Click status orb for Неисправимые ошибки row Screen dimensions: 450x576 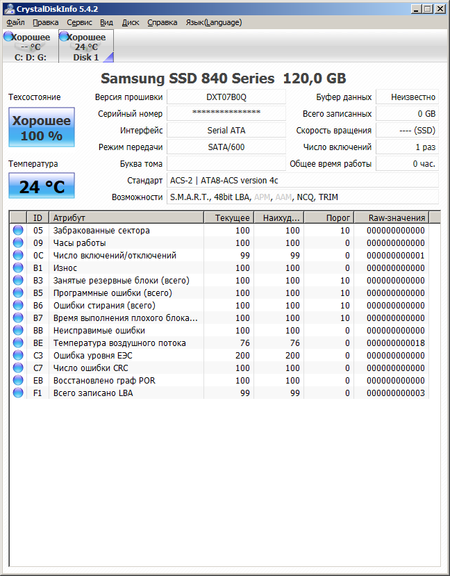(x=18, y=330)
